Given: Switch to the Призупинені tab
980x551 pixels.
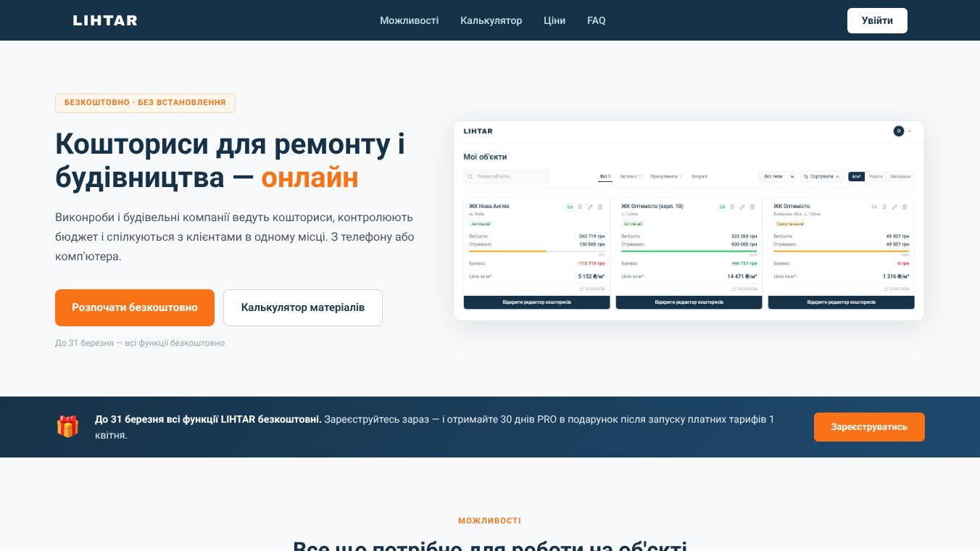Looking at the screenshot, I should tap(666, 176).
